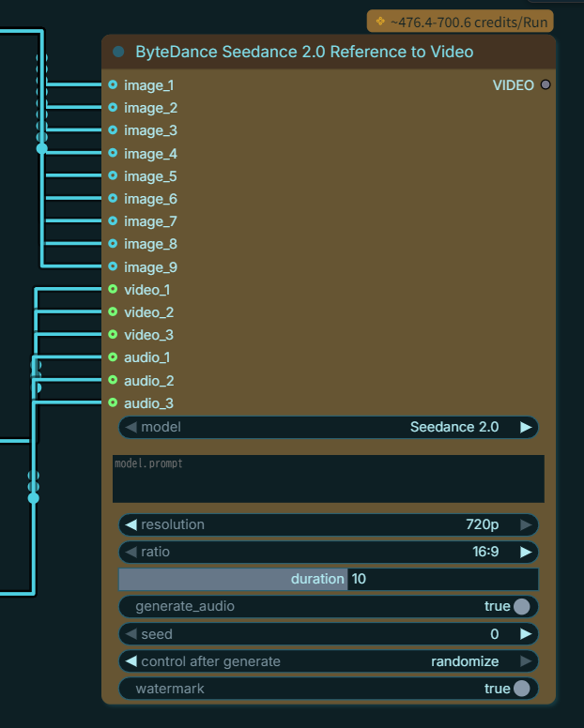Click the seed value field
This screenshot has height=728, width=584.
click(329, 634)
